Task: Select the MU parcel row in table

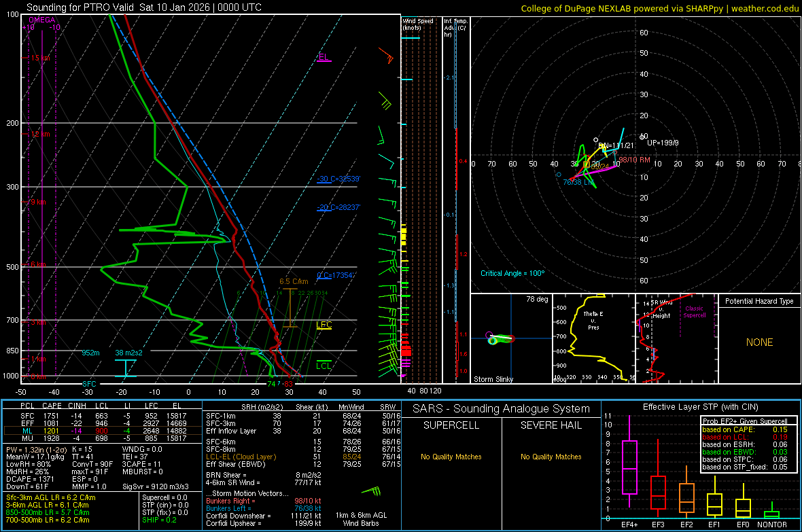Action: [103, 438]
